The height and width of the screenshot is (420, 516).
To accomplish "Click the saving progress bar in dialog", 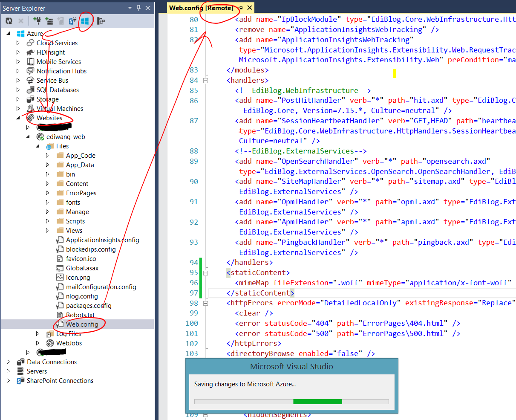I will pos(291,402).
